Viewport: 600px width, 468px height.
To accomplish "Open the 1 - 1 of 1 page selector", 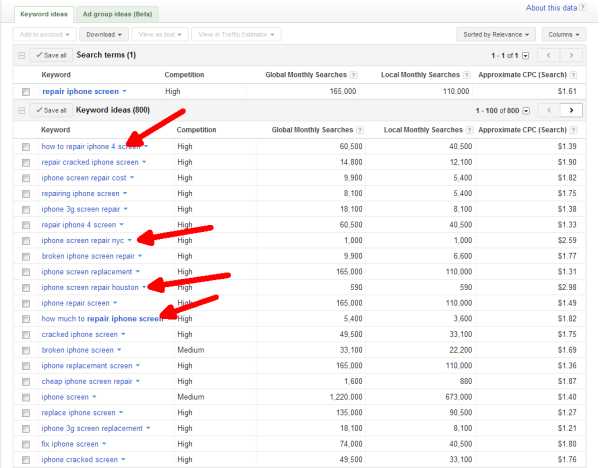I will click(x=525, y=56).
